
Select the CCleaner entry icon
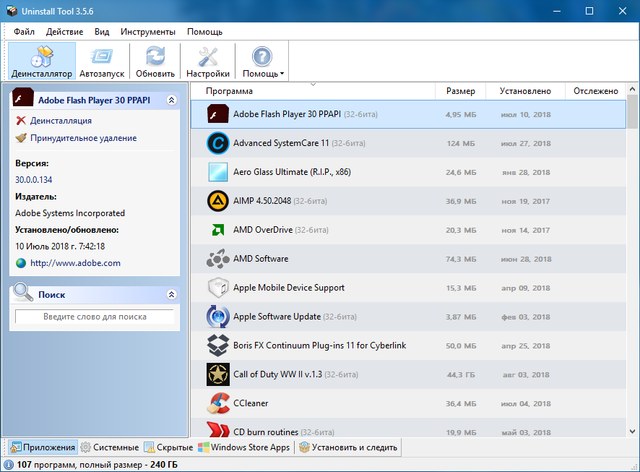click(217, 403)
